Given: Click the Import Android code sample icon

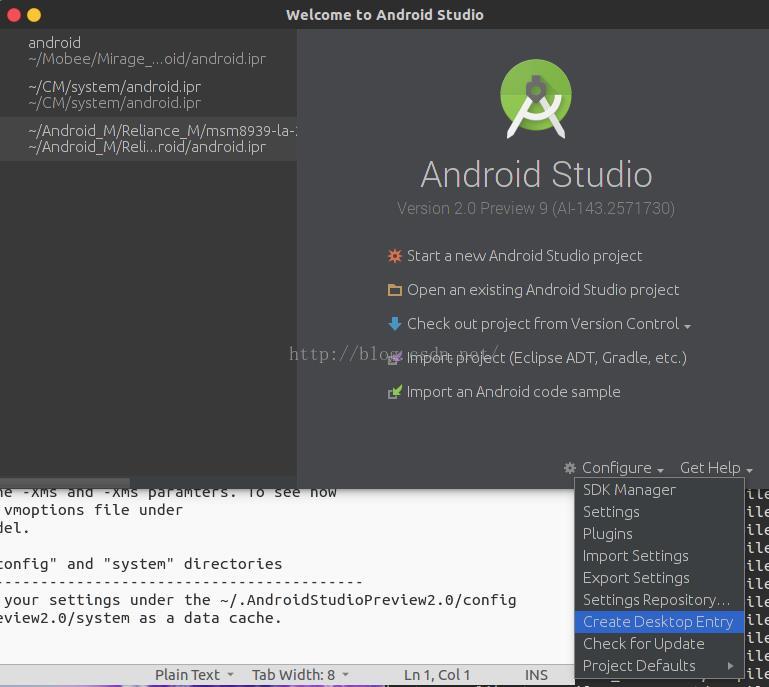Looking at the screenshot, I should coord(394,392).
